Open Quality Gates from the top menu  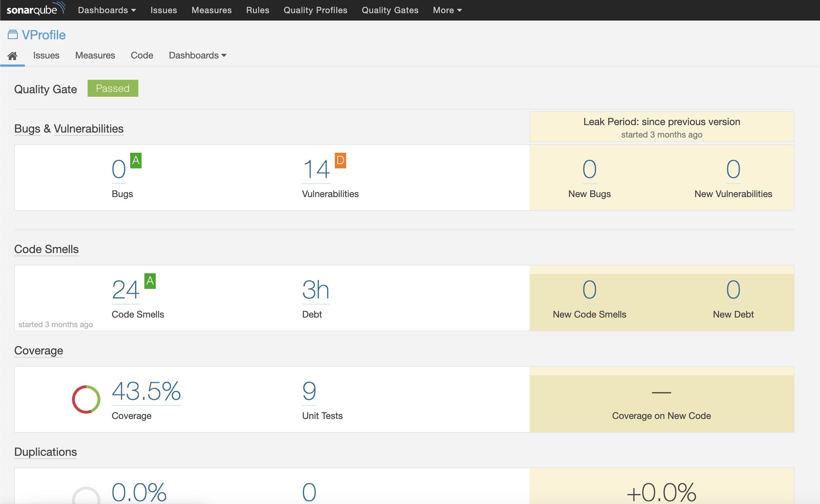coord(390,10)
